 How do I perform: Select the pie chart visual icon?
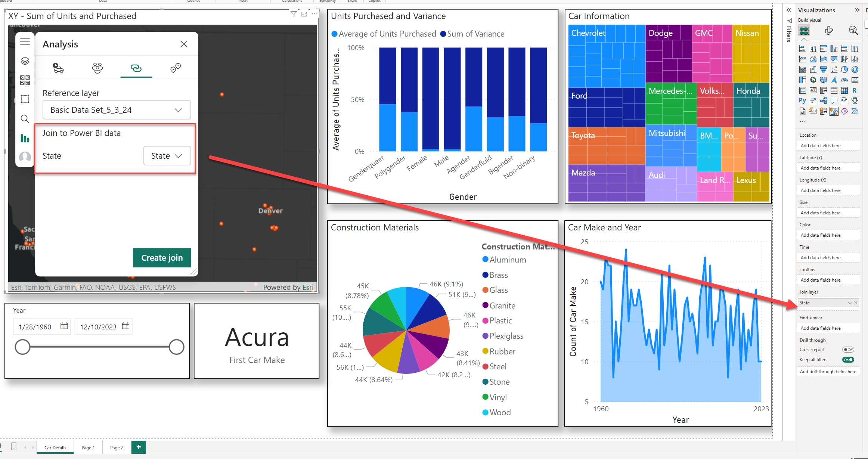coord(844,69)
